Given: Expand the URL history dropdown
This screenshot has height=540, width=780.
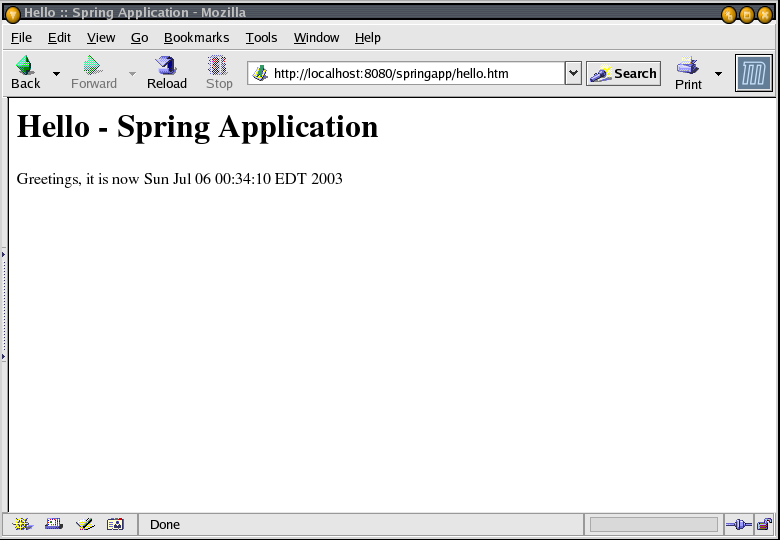Looking at the screenshot, I should (x=573, y=74).
